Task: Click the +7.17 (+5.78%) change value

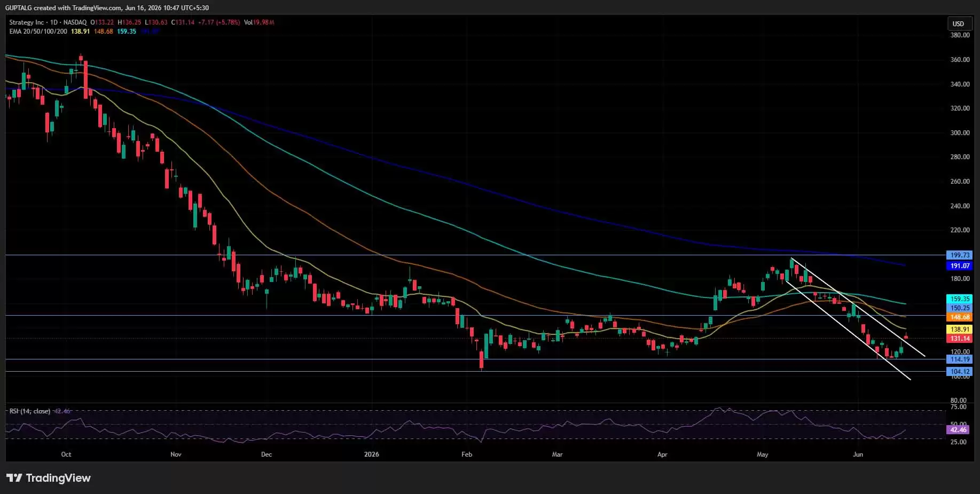Action: point(219,22)
